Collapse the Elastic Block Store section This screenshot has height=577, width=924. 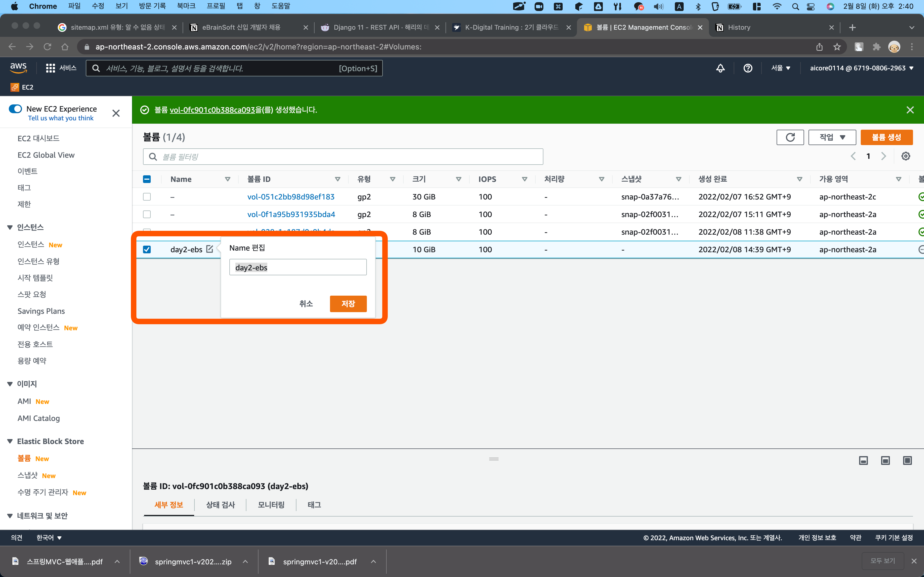point(10,441)
